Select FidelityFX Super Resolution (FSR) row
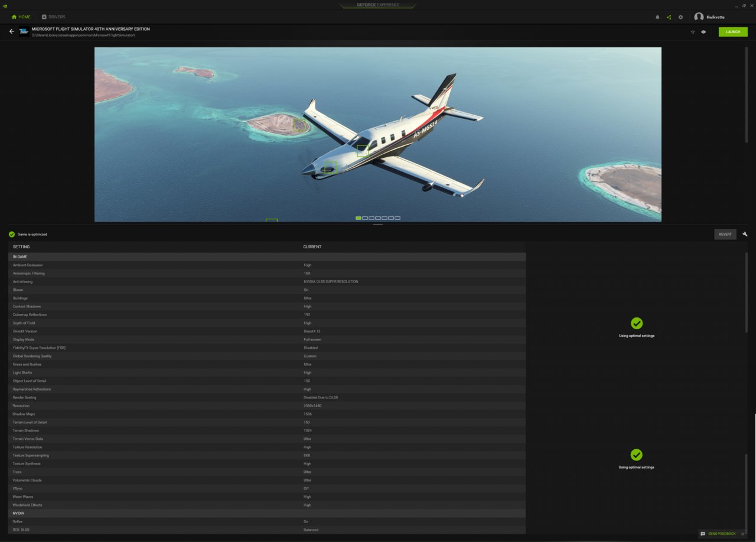 tap(267, 348)
